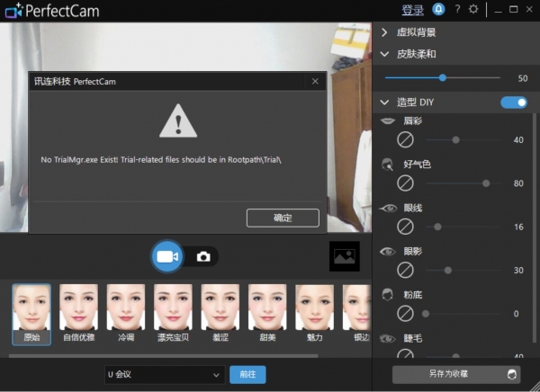Click the warning triangle icon
Viewport: 540px width, 392px height.
pyautogui.click(x=178, y=121)
